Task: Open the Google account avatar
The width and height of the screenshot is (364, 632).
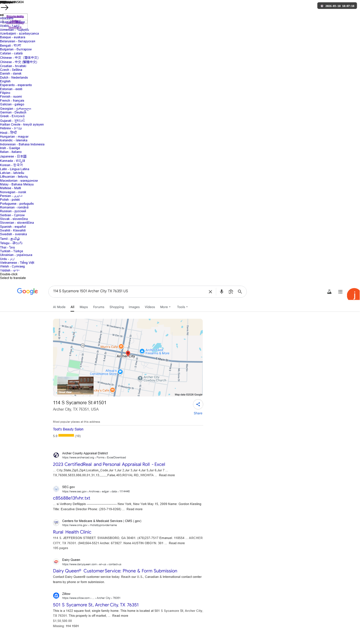Action: 353,294
